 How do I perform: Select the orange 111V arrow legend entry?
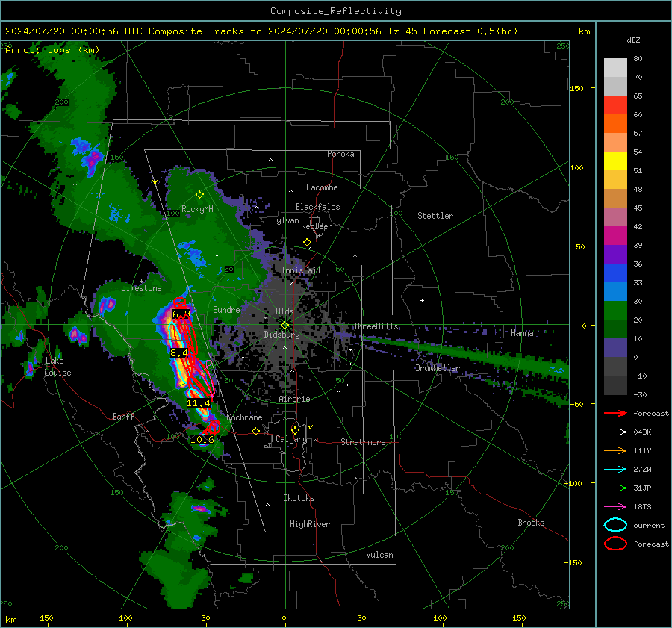(615, 450)
